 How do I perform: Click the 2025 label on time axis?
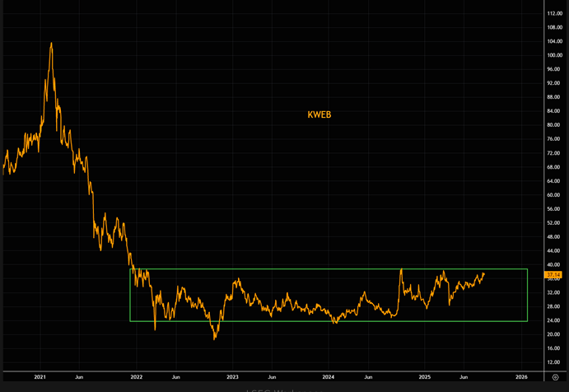click(425, 376)
